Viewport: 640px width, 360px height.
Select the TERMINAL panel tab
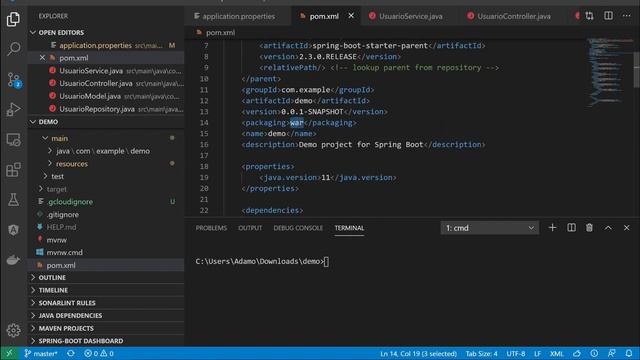349,228
